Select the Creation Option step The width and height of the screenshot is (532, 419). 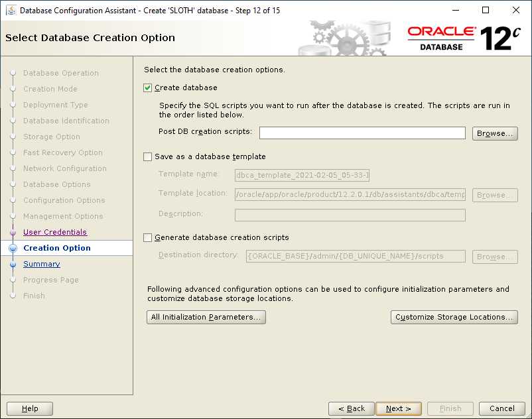(x=57, y=248)
